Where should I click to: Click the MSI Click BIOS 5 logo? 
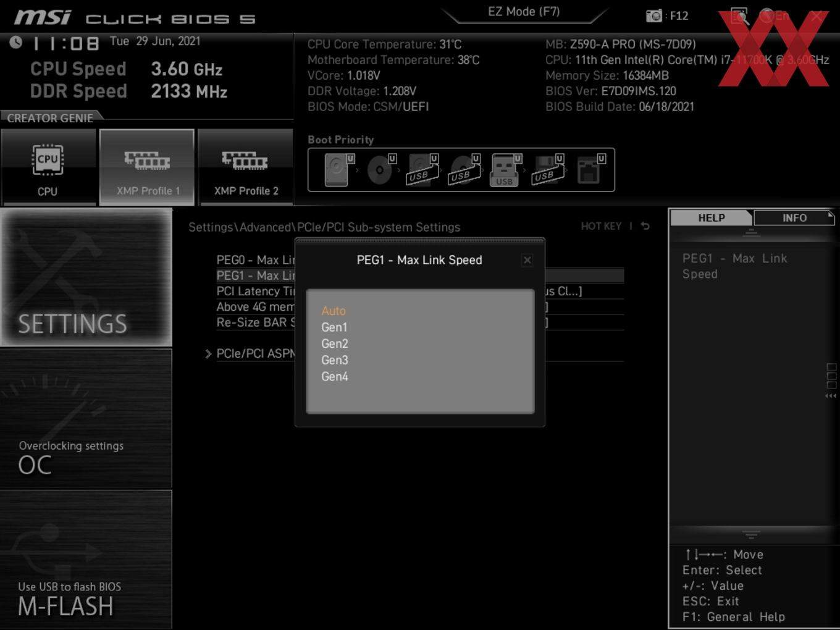pyautogui.click(x=135, y=17)
